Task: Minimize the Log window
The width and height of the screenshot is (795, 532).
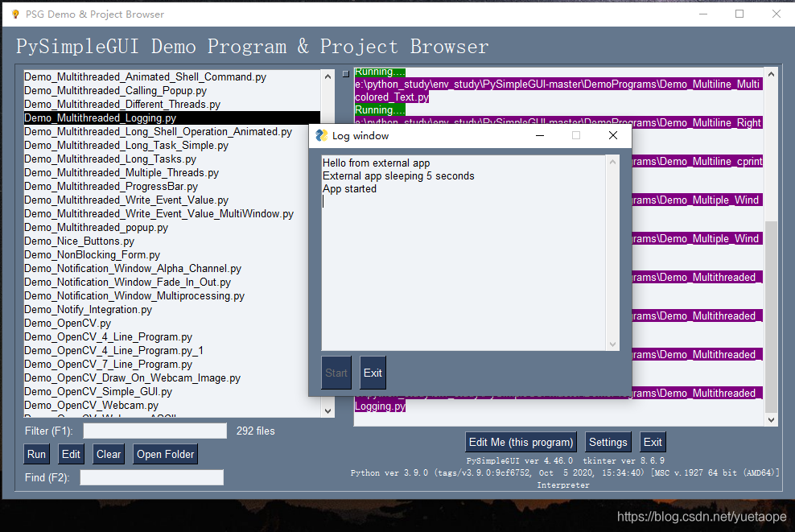Action: click(x=539, y=135)
